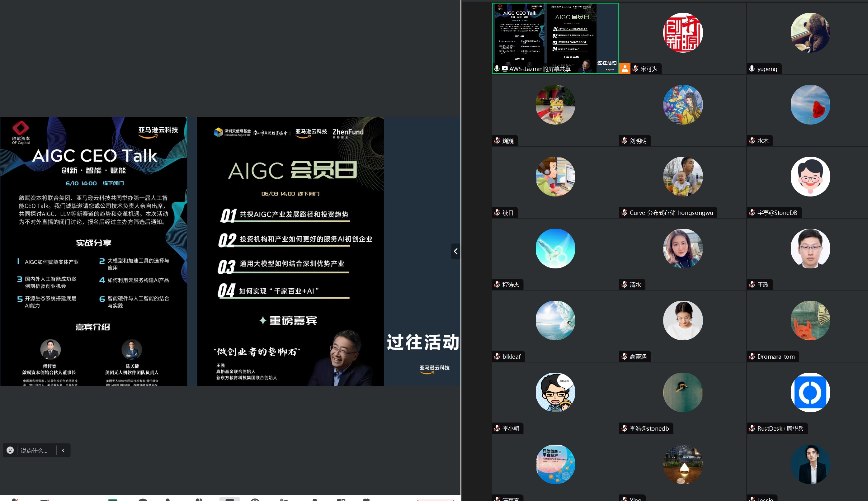The image size is (868, 501).
Task: Select the AWS-Jazmin shared-screen thumbnail
Action: [x=555, y=38]
